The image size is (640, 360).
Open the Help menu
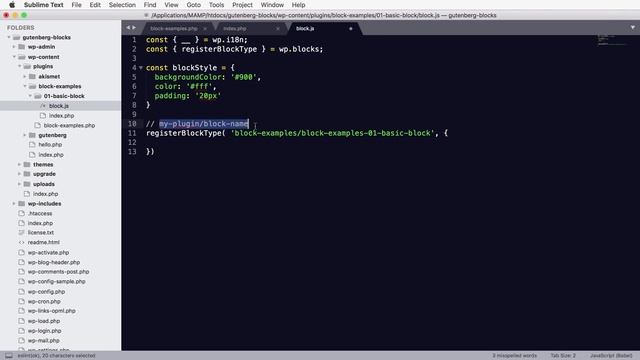[298, 5]
